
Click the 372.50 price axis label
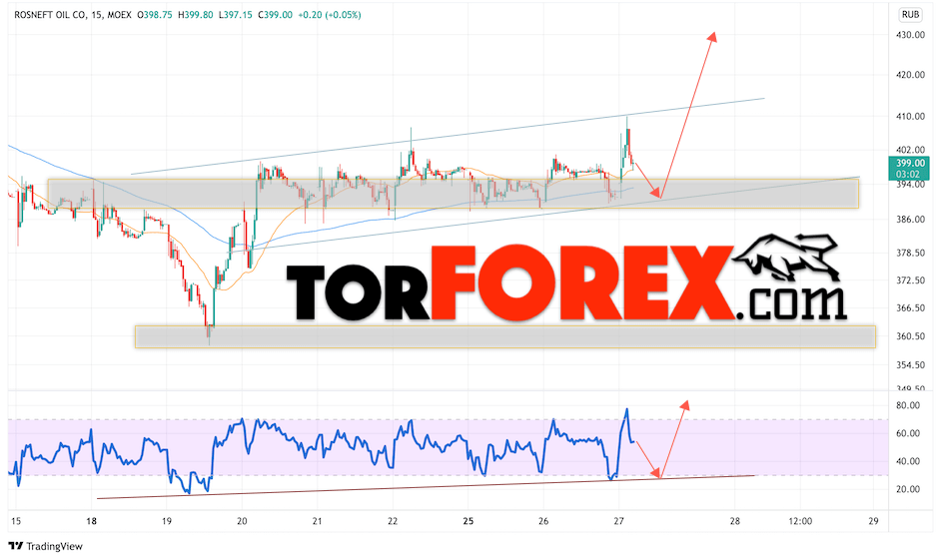[910, 280]
